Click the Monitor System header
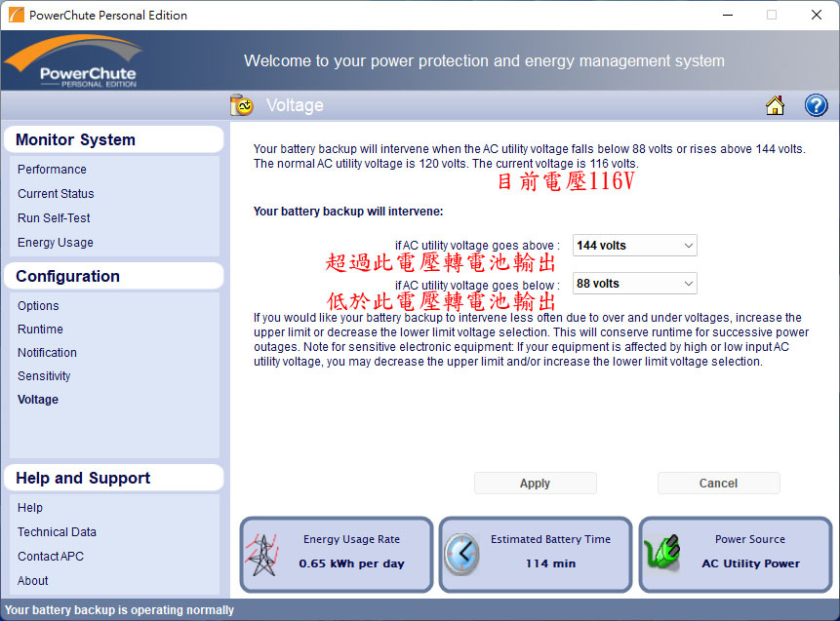 [x=113, y=139]
